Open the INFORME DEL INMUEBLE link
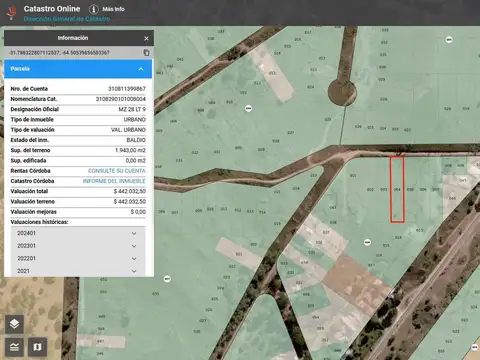480x360 pixels. (114, 181)
